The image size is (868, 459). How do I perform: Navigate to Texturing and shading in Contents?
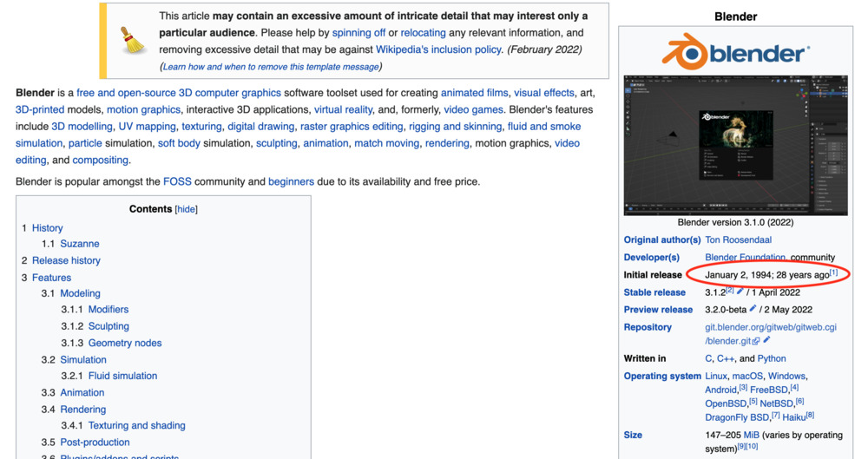click(x=136, y=425)
